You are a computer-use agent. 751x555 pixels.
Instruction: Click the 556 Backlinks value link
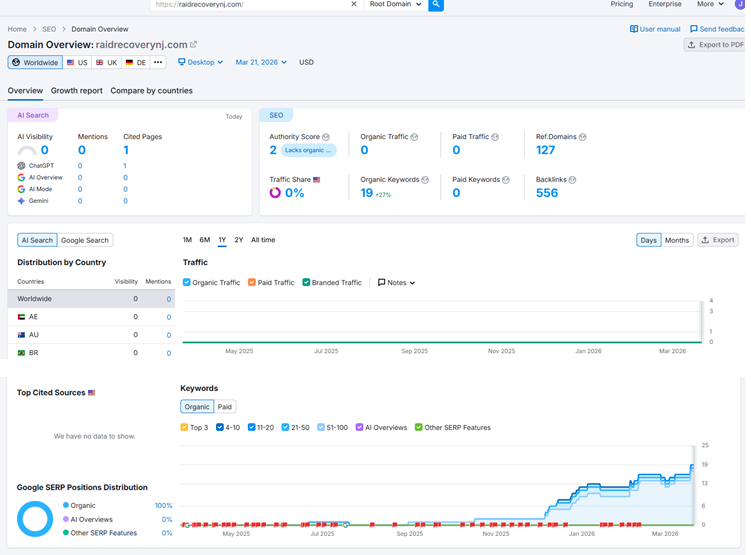point(547,193)
